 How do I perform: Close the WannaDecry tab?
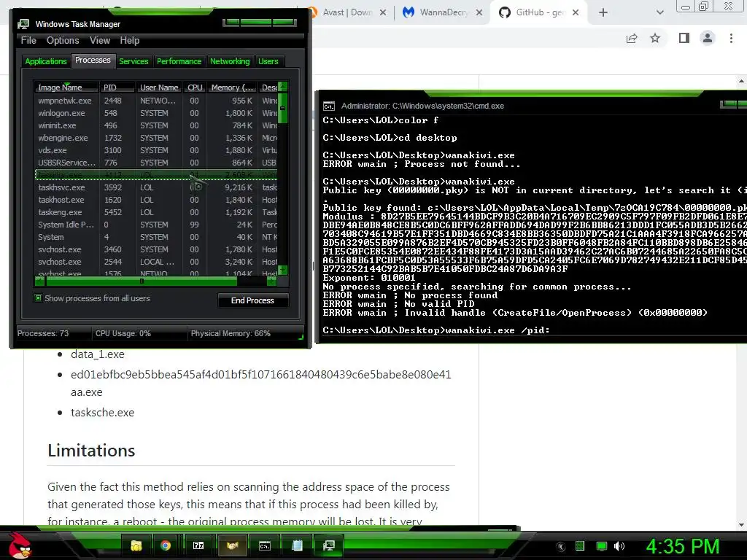coord(479,12)
